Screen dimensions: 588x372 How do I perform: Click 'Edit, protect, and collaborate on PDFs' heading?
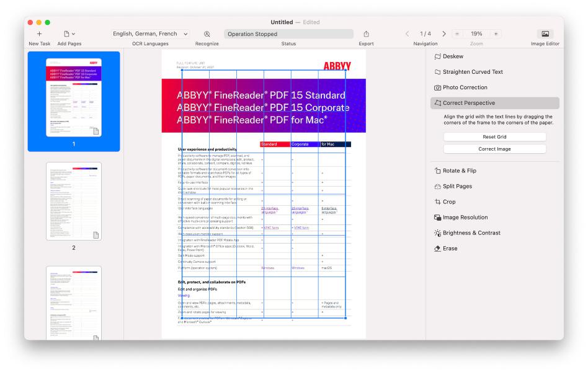click(212, 282)
